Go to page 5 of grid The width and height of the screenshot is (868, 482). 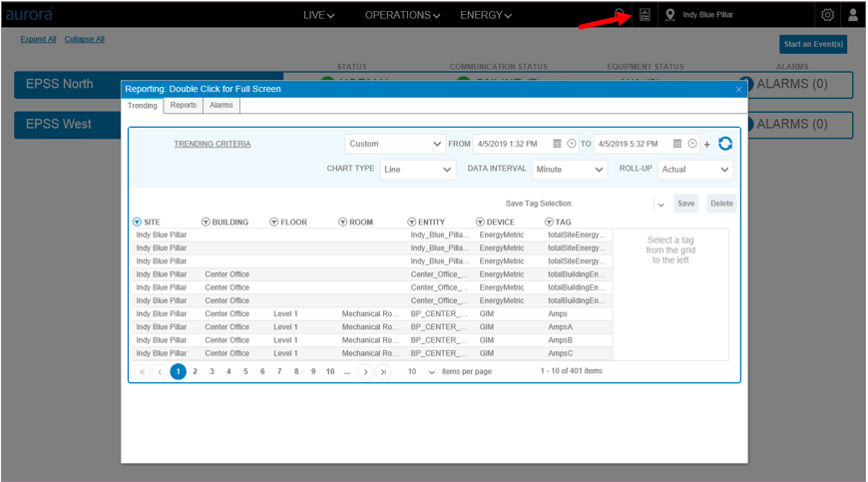(245, 372)
